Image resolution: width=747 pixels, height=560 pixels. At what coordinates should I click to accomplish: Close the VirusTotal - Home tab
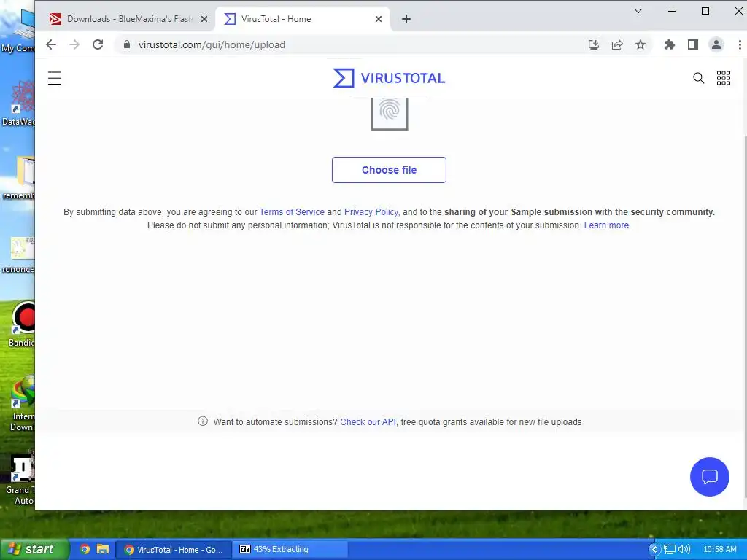pyautogui.click(x=379, y=19)
